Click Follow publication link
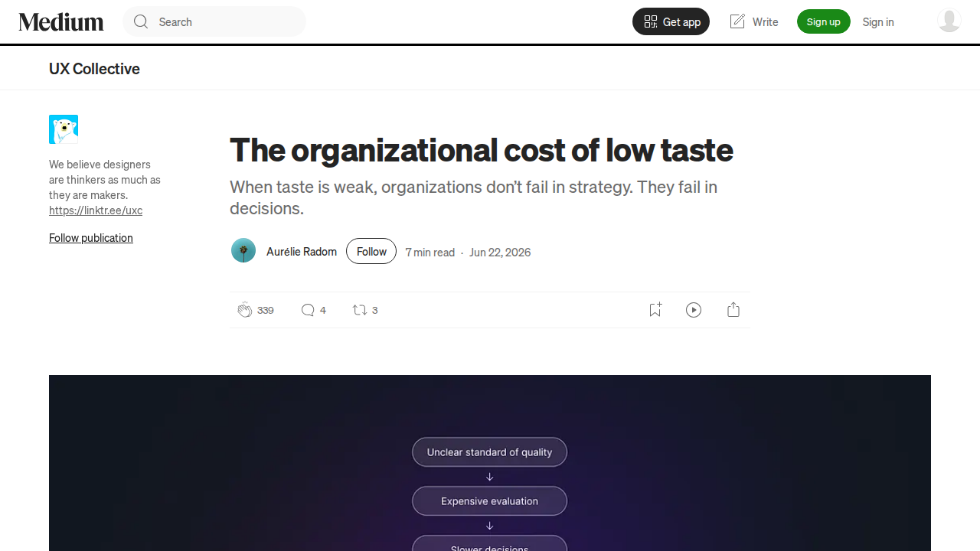The image size is (980, 551). (x=91, y=238)
